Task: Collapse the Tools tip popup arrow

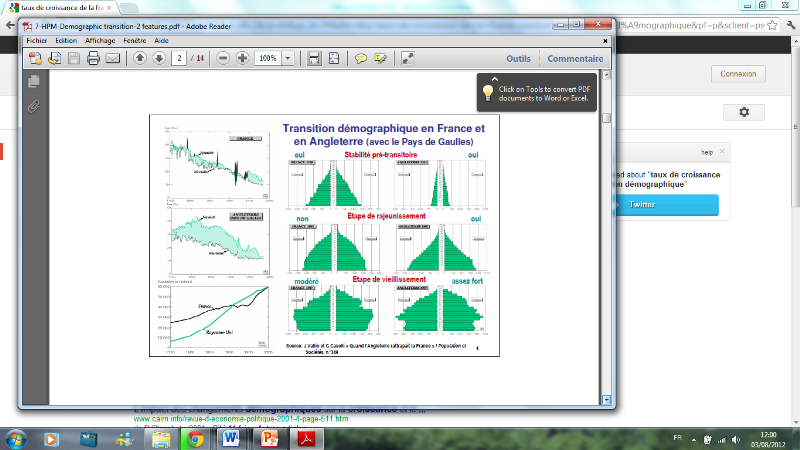Action: (x=493, y=78)
